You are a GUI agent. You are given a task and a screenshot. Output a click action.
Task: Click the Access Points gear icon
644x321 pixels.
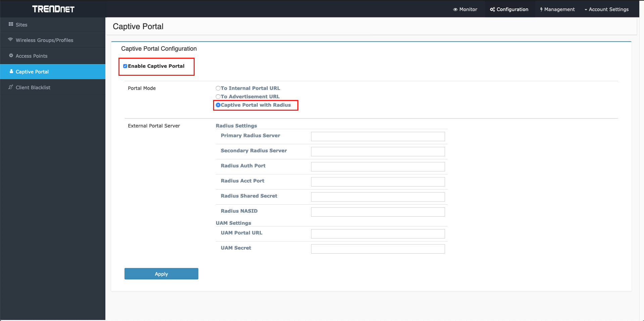11,56
